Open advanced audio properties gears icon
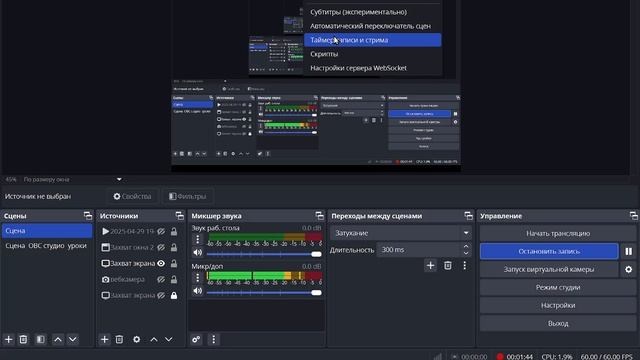The width and height of the screenshot is (640, 360). click(x=196, y=339)
